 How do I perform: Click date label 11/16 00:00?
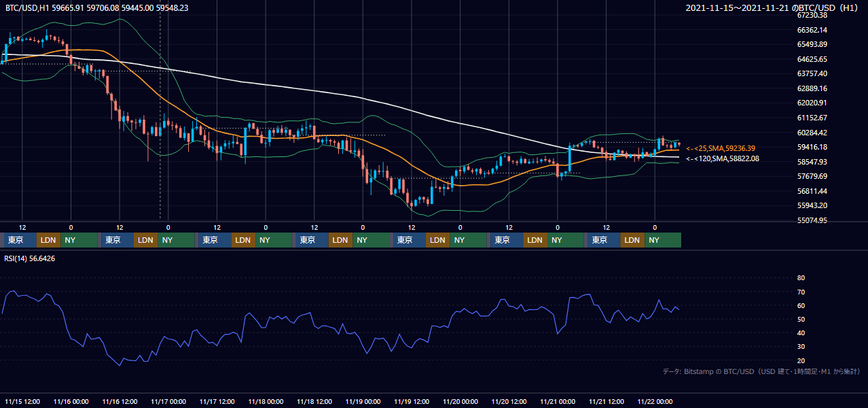(71, 401)
